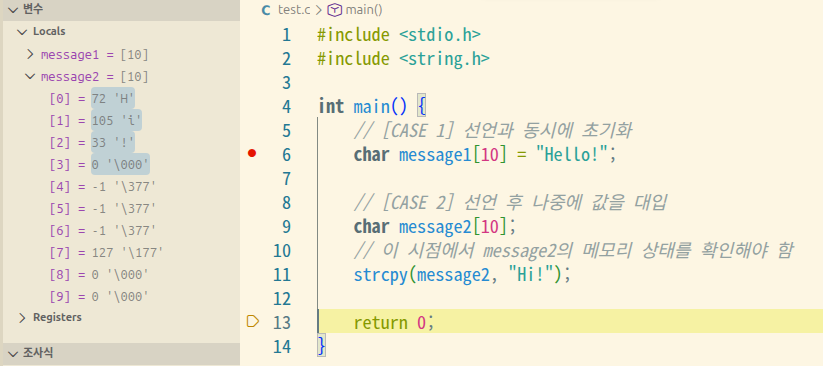Collapse the 변수 section chevron
Viewport: 823px width, 366px height.
(x=13, y=9)
